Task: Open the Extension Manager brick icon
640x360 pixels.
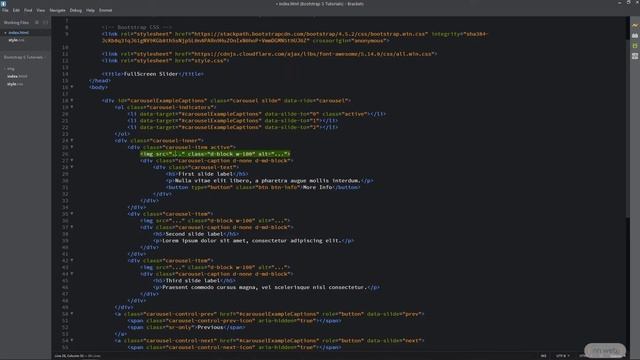Action: coord(635,36)
